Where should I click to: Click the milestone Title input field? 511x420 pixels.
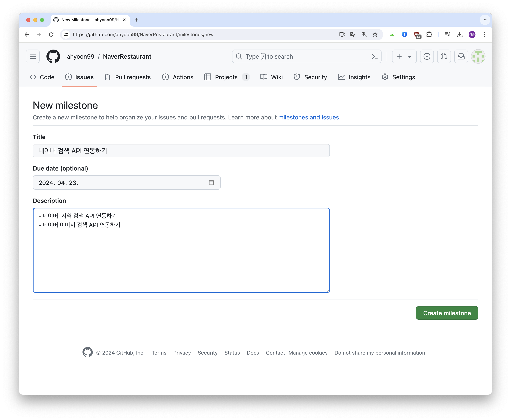(x=181, y=151)
